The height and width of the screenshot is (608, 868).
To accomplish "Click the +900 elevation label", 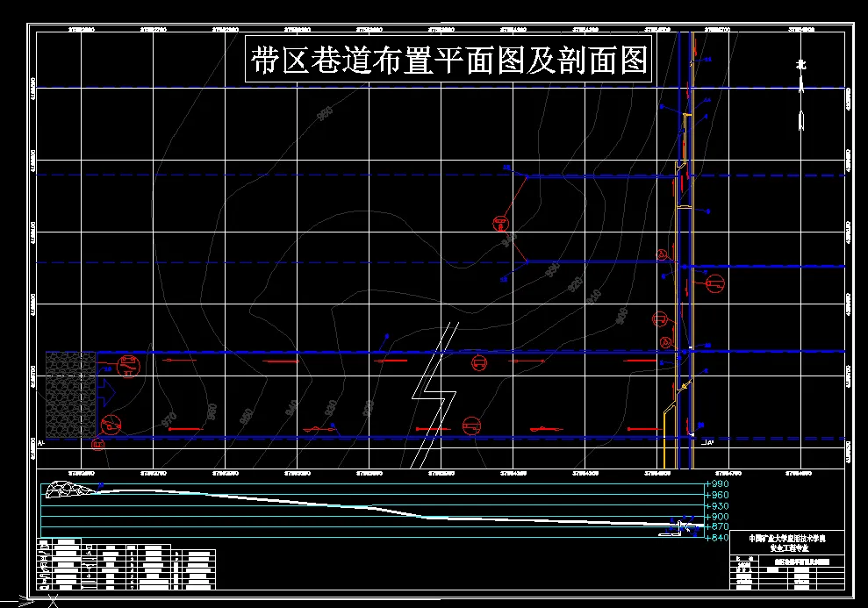I will [717, 516].
